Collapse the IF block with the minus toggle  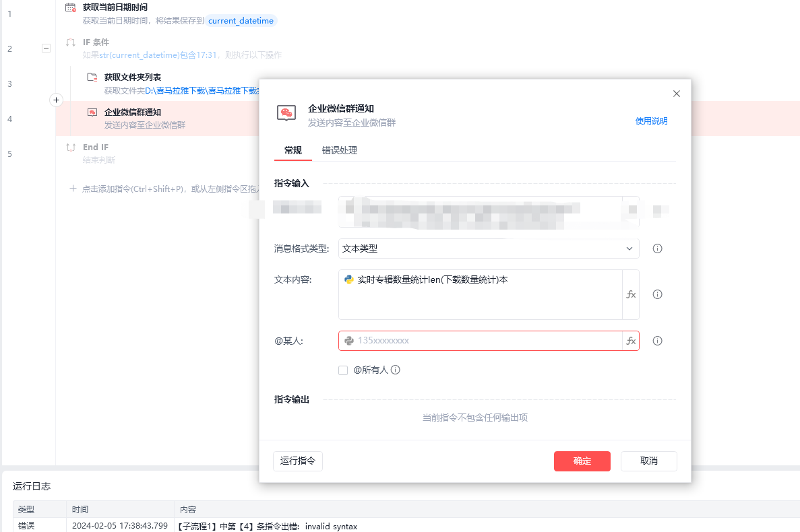pos(46,48)
